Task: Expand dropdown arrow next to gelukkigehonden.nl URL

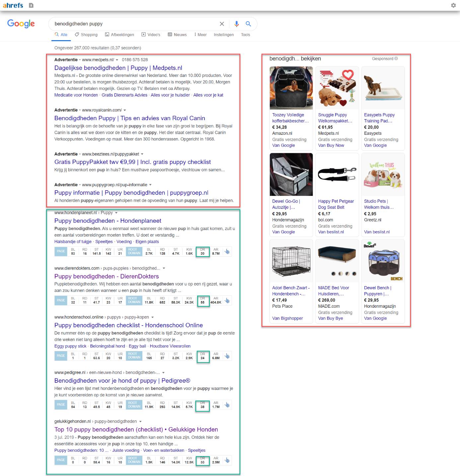Action: click(x=140, y=422)
